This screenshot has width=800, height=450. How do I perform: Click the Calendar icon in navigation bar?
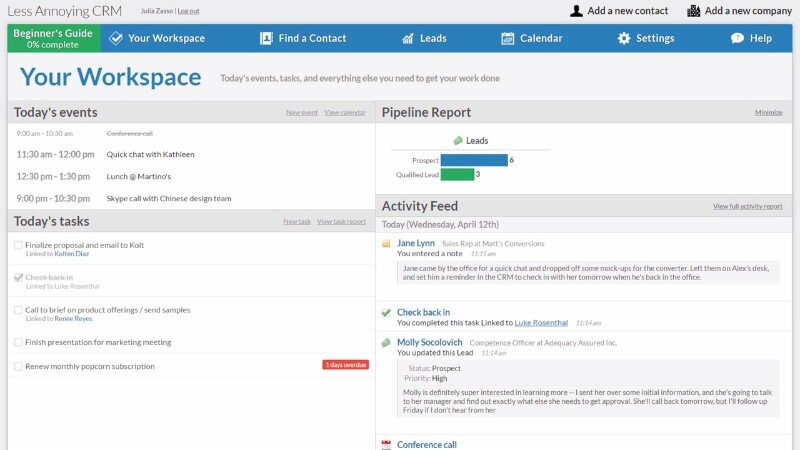pos(508,39)
